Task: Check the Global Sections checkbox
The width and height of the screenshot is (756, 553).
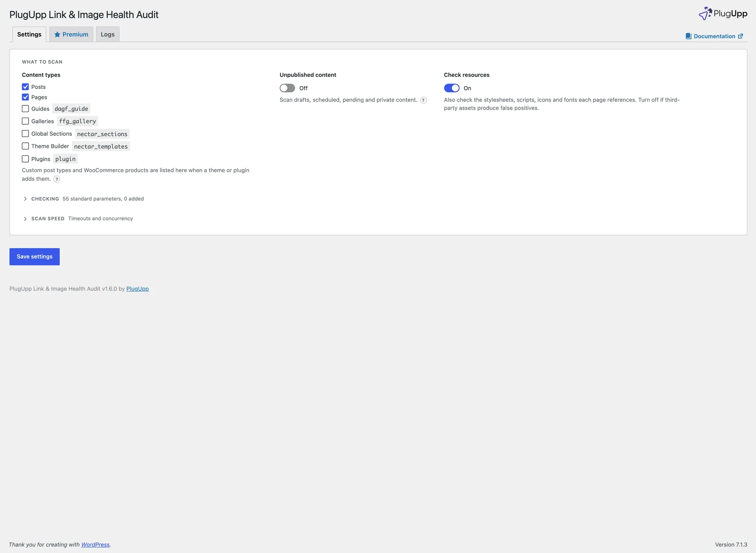Action: 25,134
